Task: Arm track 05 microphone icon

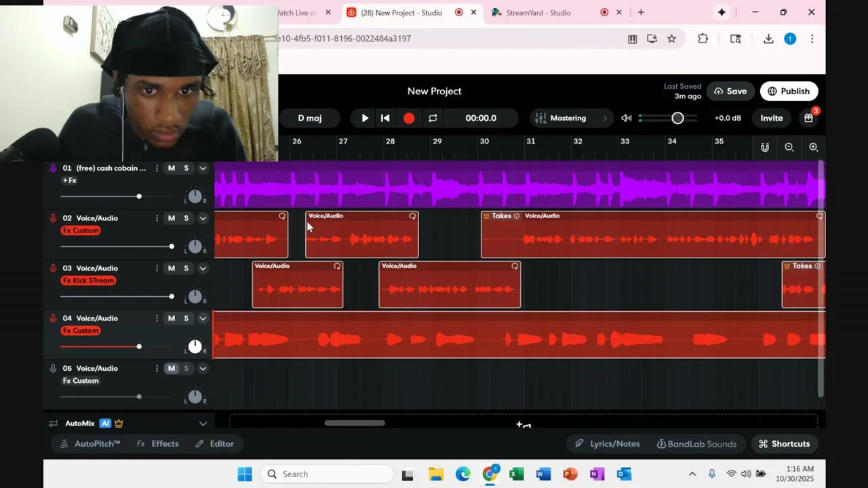Action: tap(53, 369)
